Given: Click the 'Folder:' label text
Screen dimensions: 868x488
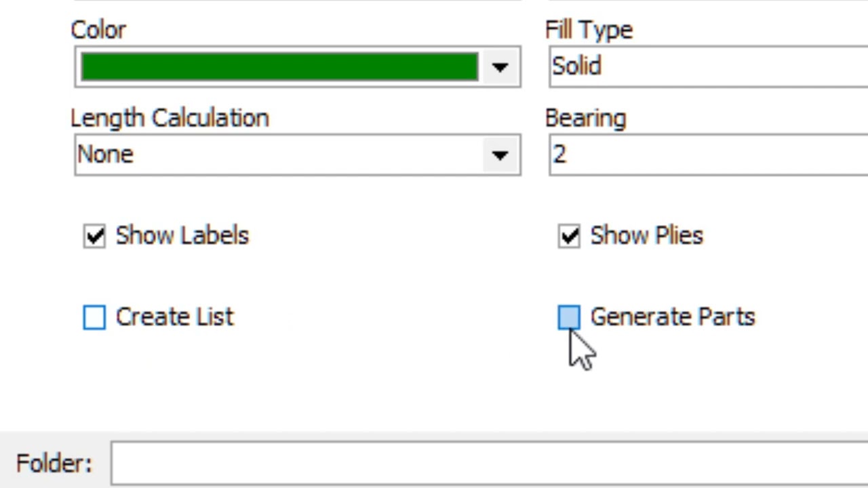Looking at the screenshot, I should coord(54,464).
